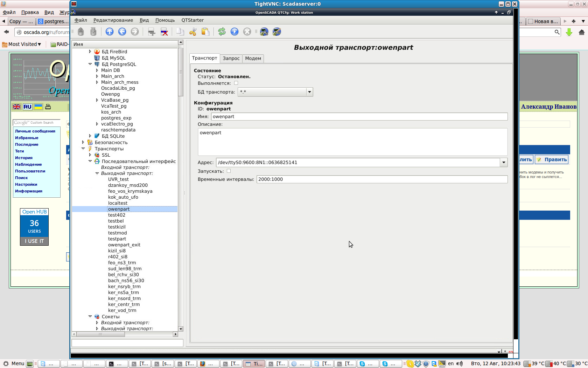Toggle the Выполняется checkbox

pyautogui.click(x=236, y=83)
